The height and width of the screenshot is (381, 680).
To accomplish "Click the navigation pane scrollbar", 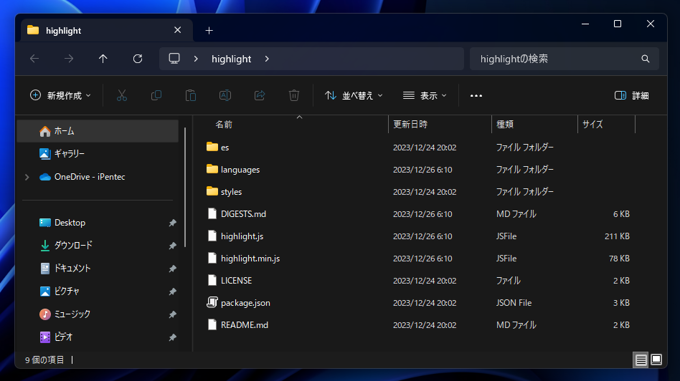I will tap(185, 187).
